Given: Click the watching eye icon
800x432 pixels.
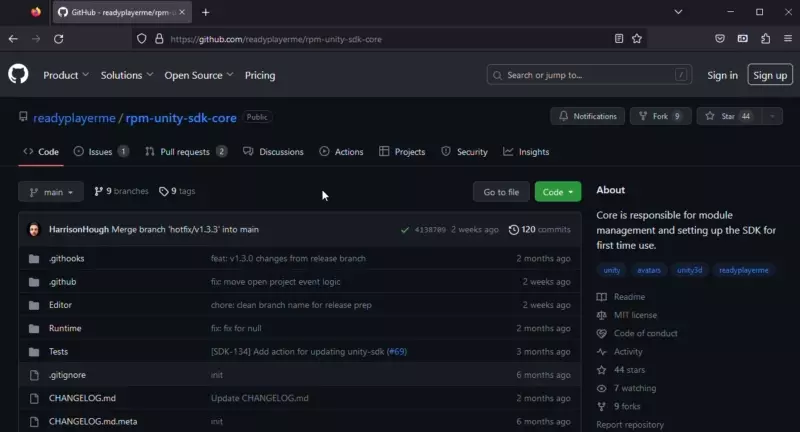Looking at the screenshot, I should coord(602,388).
